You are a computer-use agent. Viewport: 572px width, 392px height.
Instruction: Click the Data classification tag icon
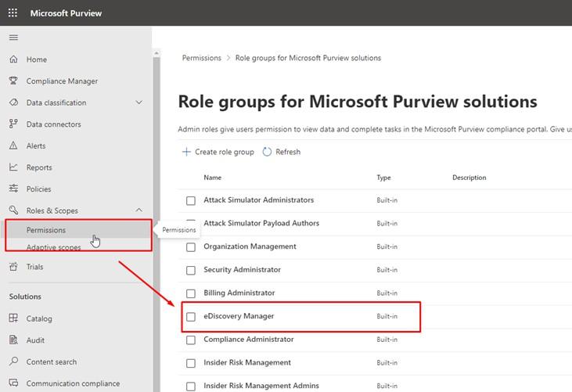pyautogui.click(x=13, y=102)
